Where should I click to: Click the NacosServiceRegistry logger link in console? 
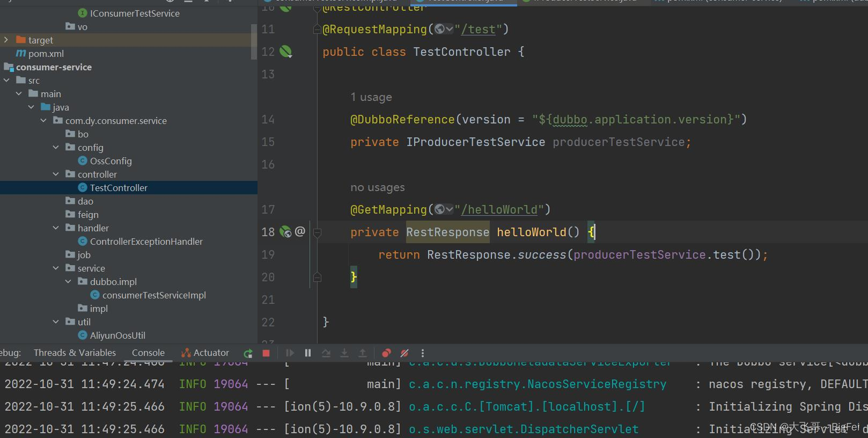538,384
